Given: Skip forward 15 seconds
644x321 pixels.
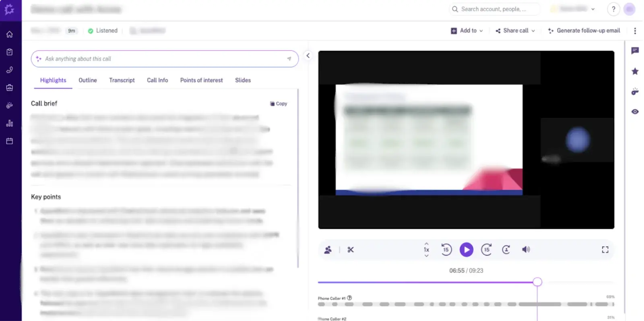Looking at the screenshot, I should click(487, 250).
